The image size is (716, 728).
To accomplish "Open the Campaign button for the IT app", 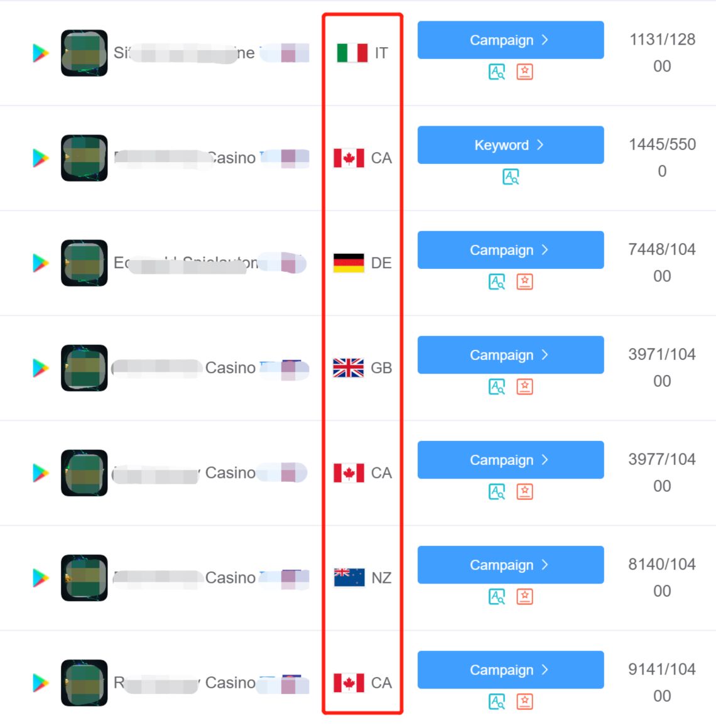I will 510,40.
